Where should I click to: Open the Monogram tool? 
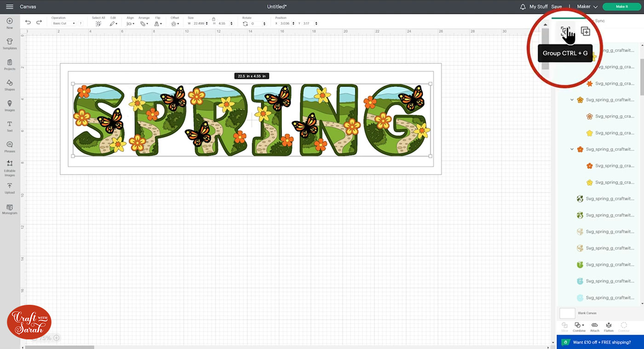(10, 209)
